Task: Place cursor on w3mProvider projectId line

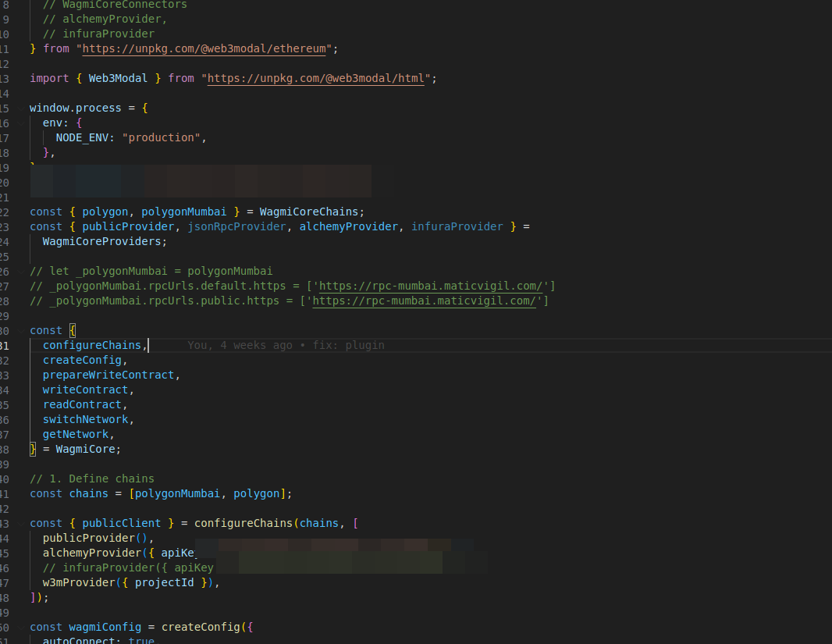Action: click(x=164, y=582)
